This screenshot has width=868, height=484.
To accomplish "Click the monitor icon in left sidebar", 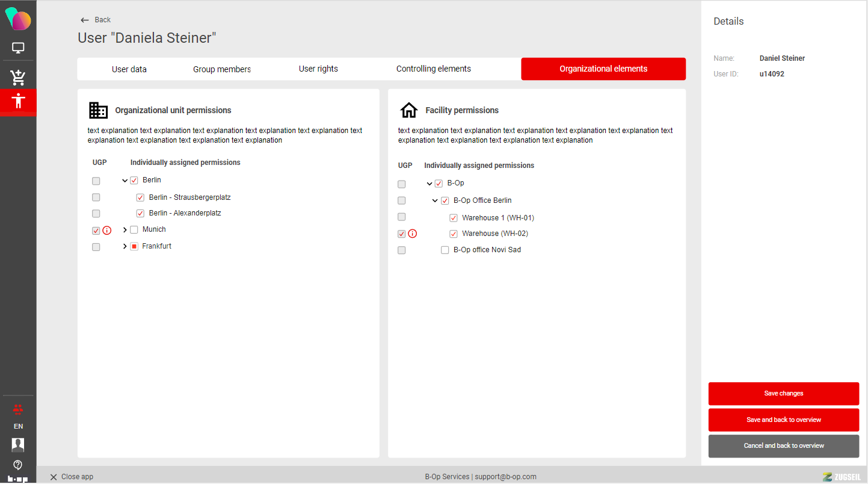I will pyautogui.click(x=18, y=48).
